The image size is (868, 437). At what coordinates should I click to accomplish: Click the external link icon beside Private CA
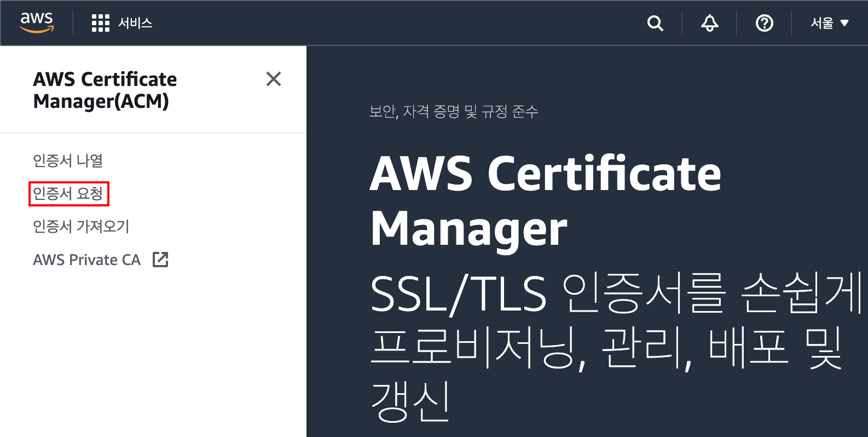click(160, 260)
